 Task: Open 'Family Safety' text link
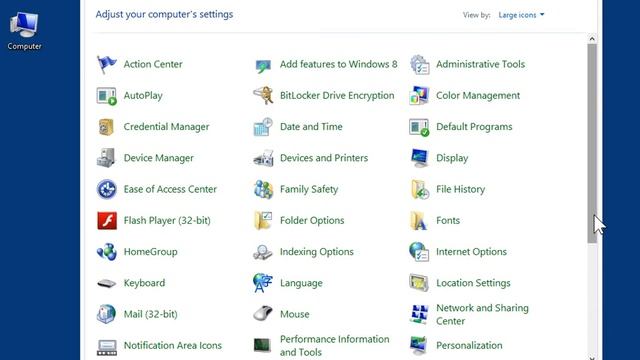(x=309, y=189)
